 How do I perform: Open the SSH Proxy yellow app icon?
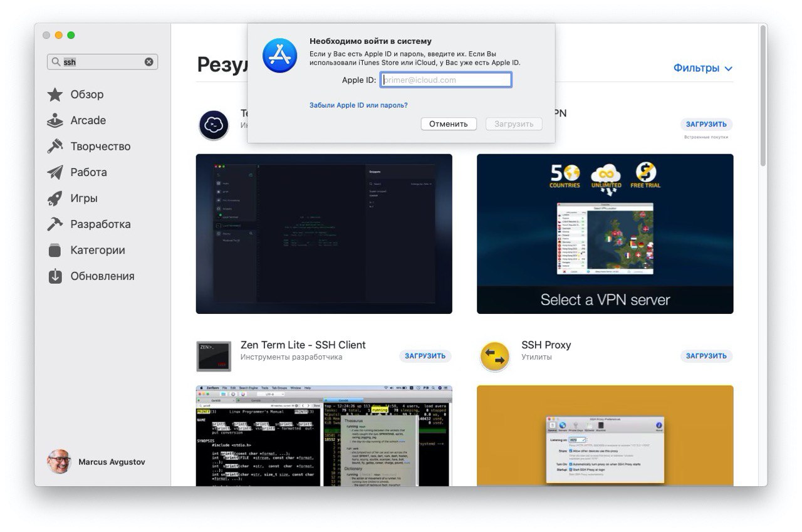click(x=495, y=357)
